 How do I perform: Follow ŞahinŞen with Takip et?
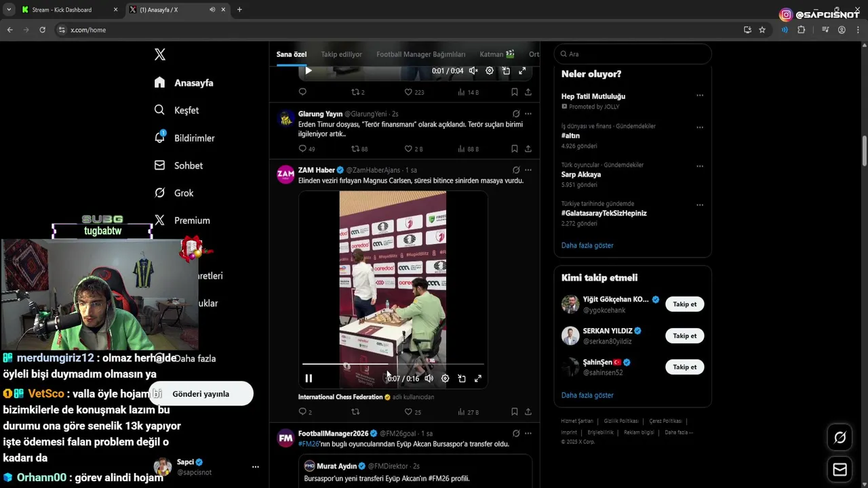pyautogui.click(x=684, y=367)
